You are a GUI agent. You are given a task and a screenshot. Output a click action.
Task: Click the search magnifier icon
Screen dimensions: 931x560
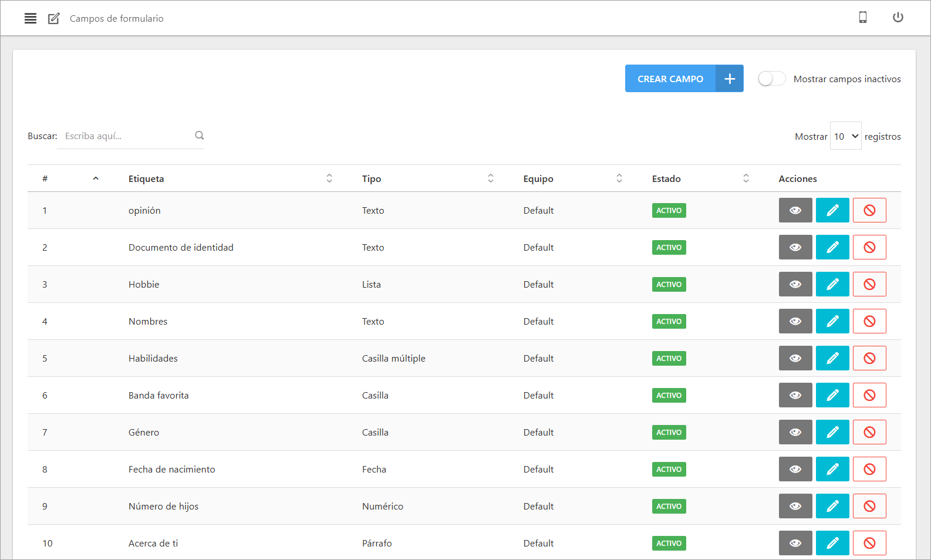(200, 136)
